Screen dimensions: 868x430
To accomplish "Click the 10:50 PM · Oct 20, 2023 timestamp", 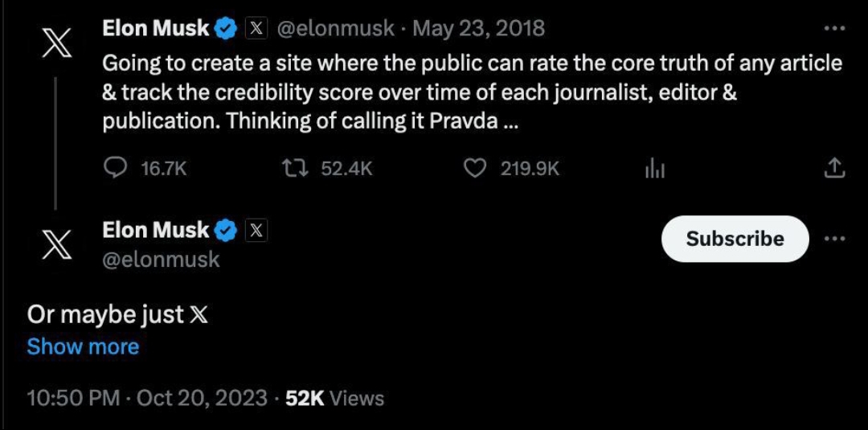I will (147, 398).
